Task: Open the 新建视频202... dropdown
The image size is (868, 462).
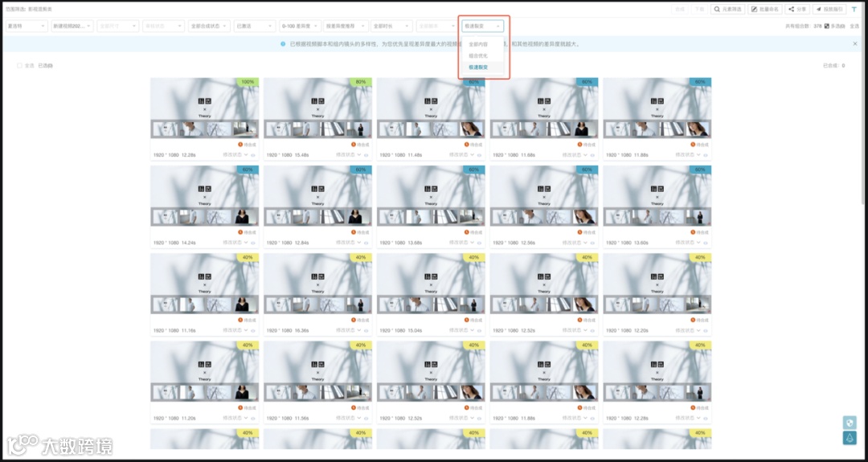Action: (x=72, y=26)
